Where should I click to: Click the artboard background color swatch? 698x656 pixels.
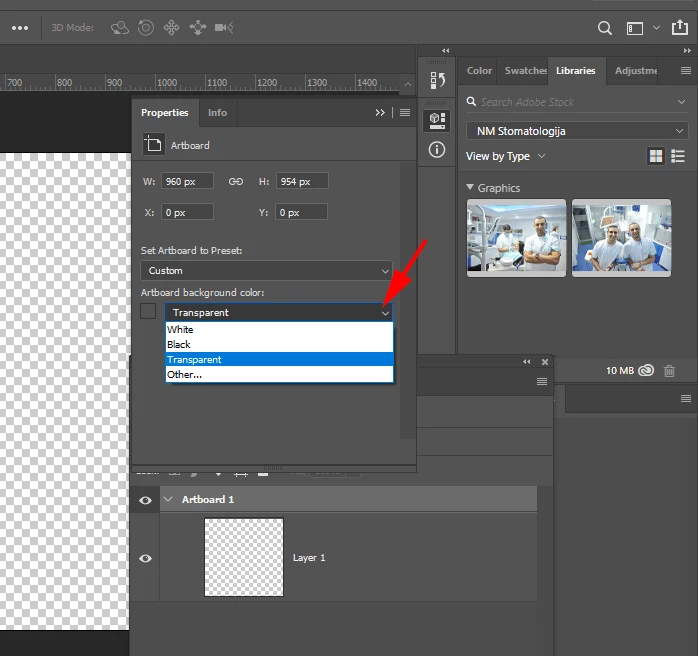point(148,311)
